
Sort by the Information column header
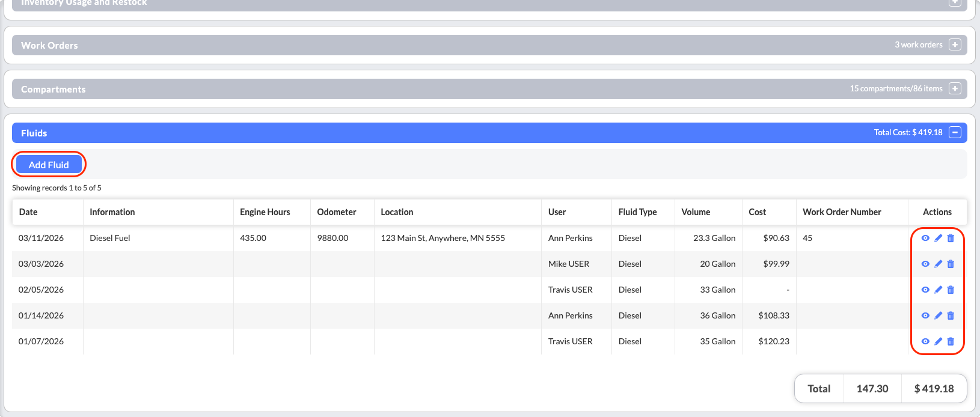[112, 212]
